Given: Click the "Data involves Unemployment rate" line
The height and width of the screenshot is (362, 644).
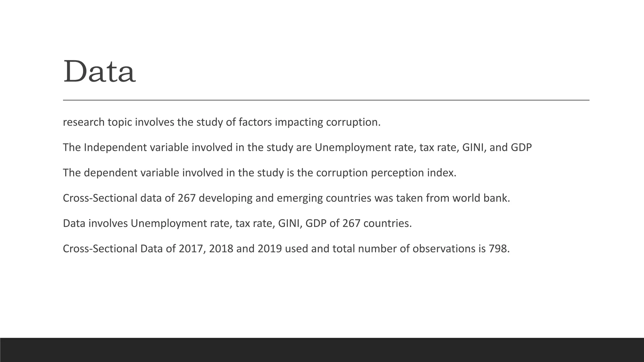Looking at the screenshot, I should point(237,223).
